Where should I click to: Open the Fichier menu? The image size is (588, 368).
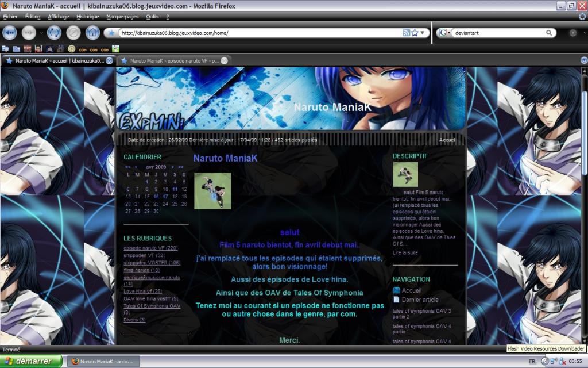(10, 17)
